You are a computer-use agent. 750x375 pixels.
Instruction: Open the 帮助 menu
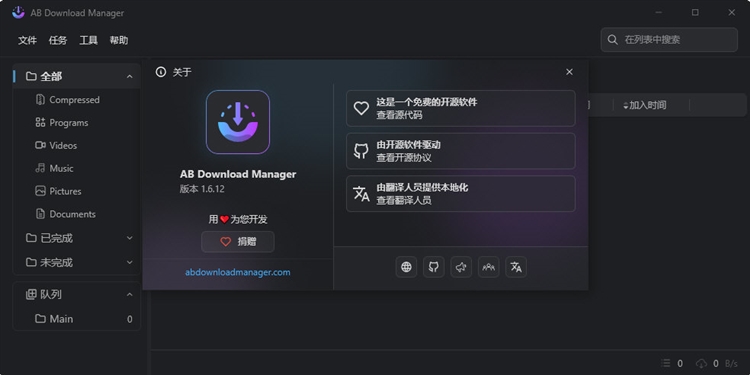tap(119, 41)
